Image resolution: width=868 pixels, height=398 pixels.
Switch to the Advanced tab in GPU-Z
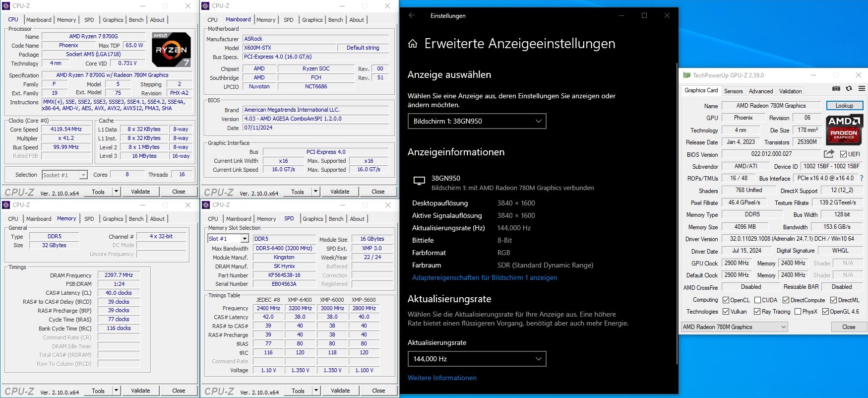coord(761,91)
